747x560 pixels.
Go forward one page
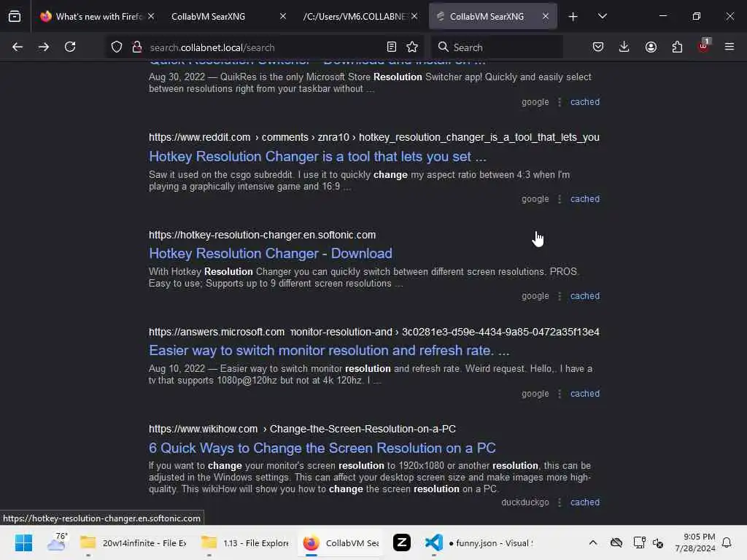pyautogui.click(x=44, y=47)
